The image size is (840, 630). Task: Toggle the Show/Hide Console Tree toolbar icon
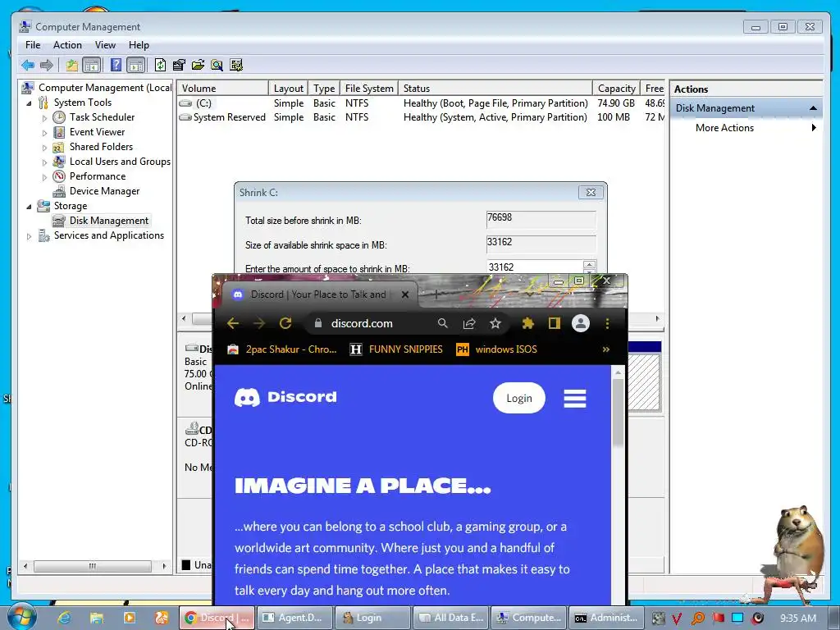coord(92,66)
